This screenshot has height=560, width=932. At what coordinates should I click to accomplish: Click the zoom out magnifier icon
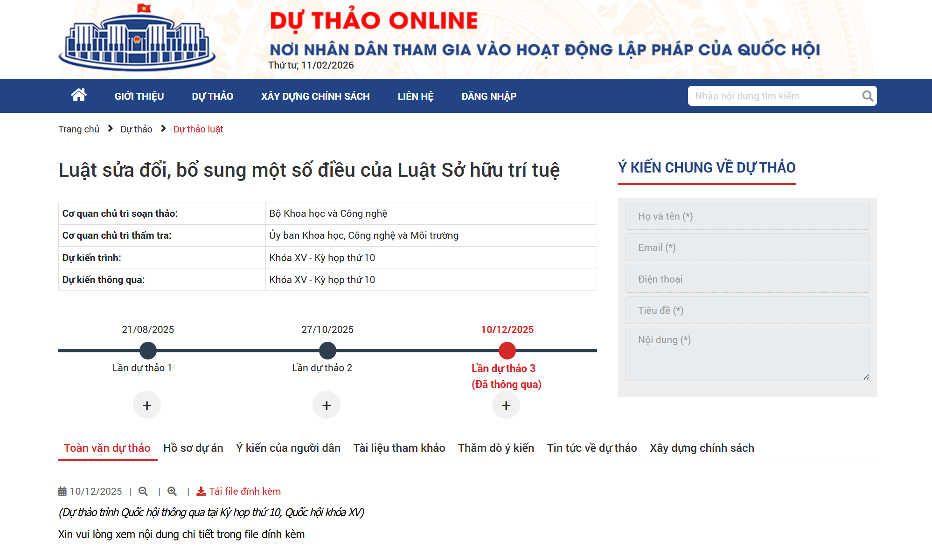coord(143,491)
